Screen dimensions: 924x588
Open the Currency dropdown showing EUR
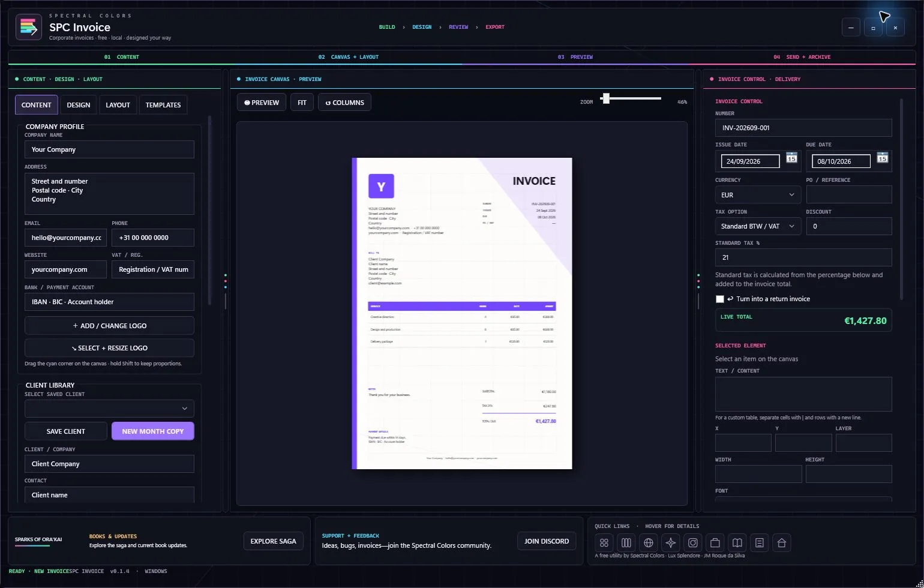pyautogui.click(x=758, y=195)
